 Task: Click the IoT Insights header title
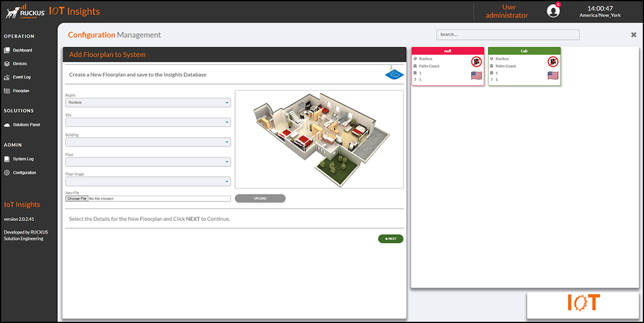click(x=75, y=11)
